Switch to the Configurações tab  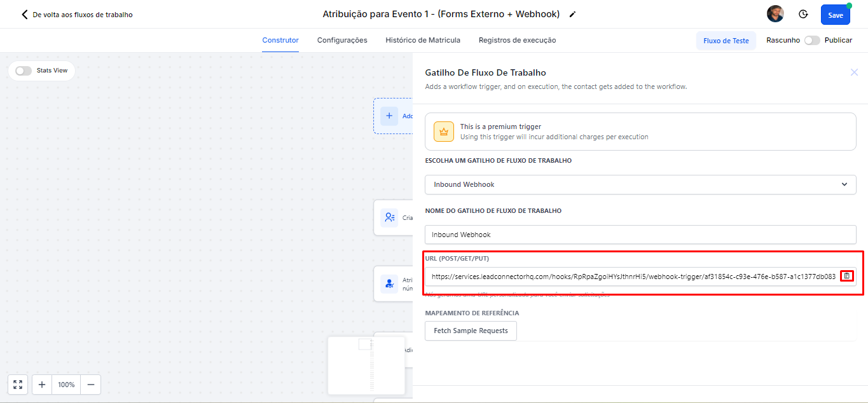click(342, 40)
